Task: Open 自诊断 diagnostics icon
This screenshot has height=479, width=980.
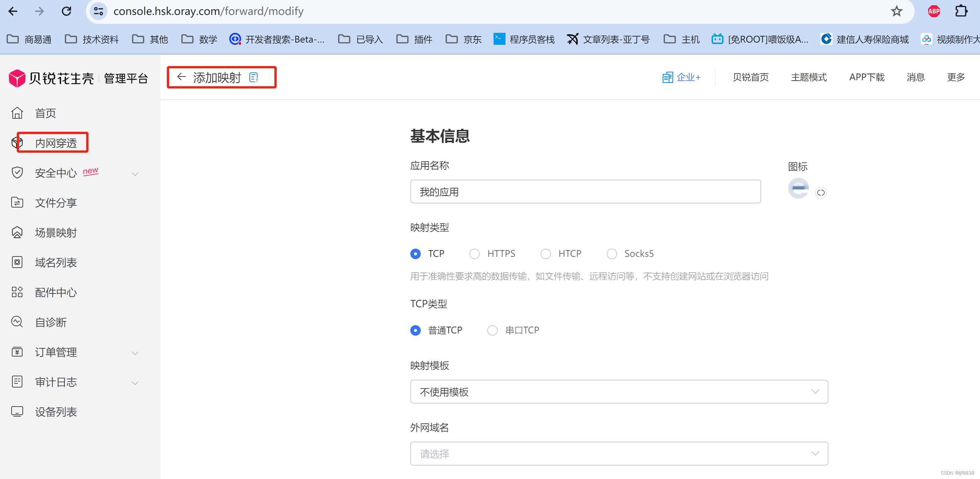Action: pyautogui.click(x=17, y=322)
